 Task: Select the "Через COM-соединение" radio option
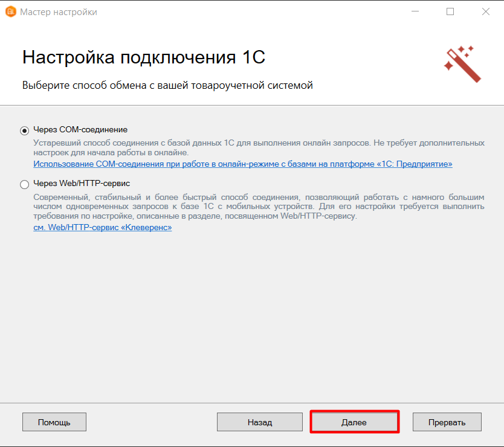point(24,130)
